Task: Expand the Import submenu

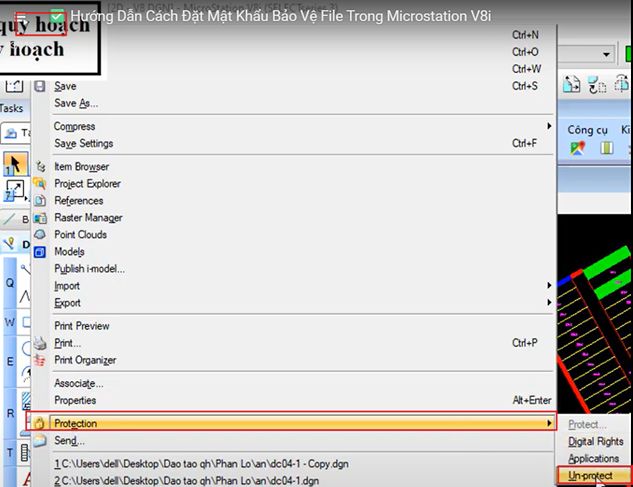Action: pos(303,286)
